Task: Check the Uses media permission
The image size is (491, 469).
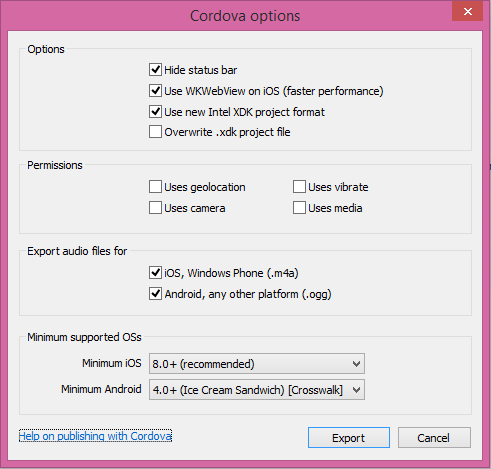Action: click(299, 208)
